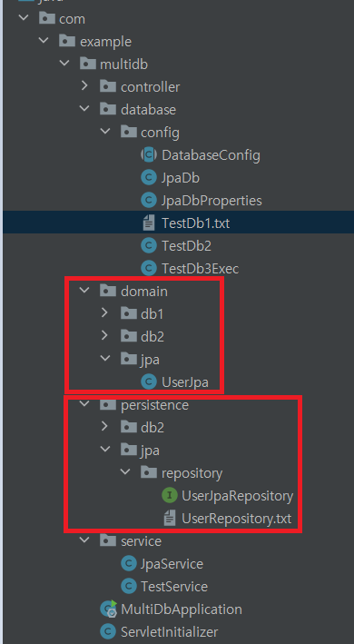
Task: Select the repository package label
Action: [x=192, y=473]
